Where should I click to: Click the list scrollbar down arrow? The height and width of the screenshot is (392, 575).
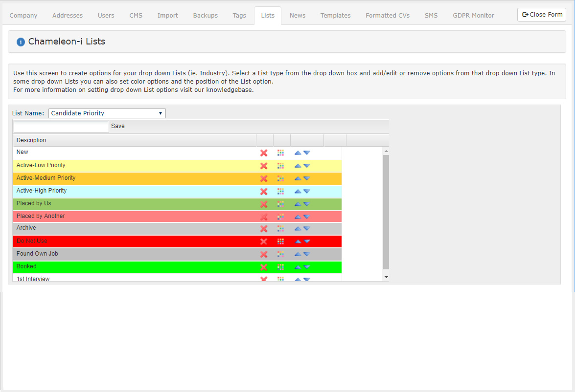(386, 277)
